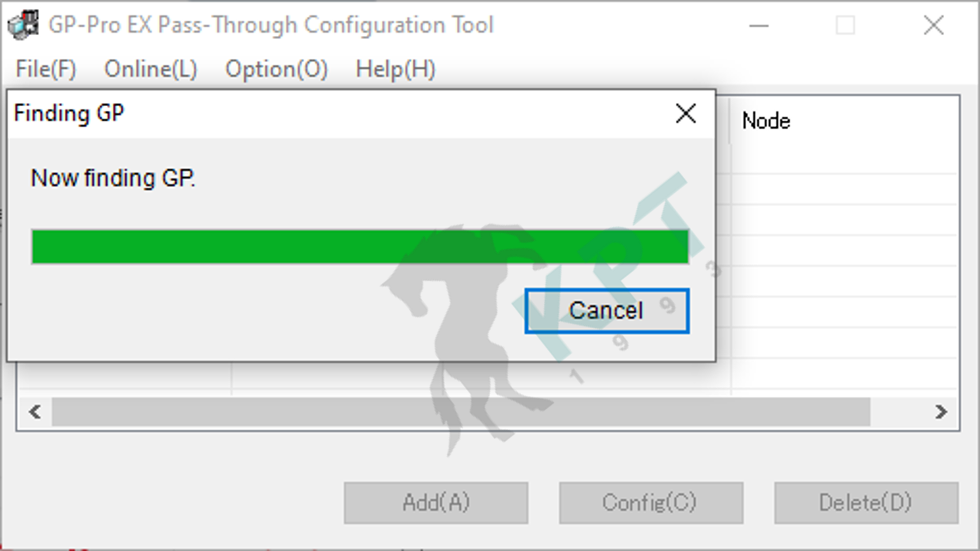Open the File(F) menu
This screenshot has height=551, width=980.
coord(46,69)
